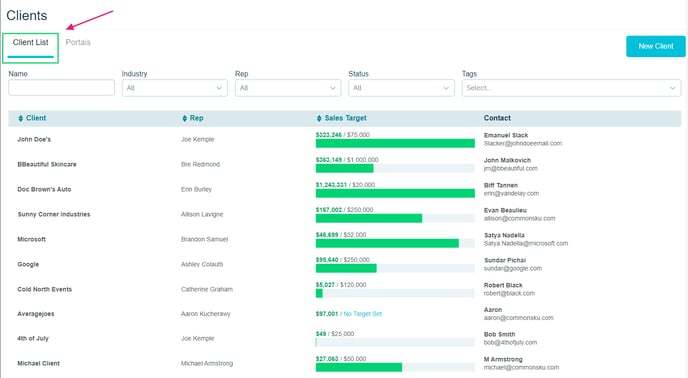Select the 4th of July client
Screen dimensions: 688x378
pos(33,338)
